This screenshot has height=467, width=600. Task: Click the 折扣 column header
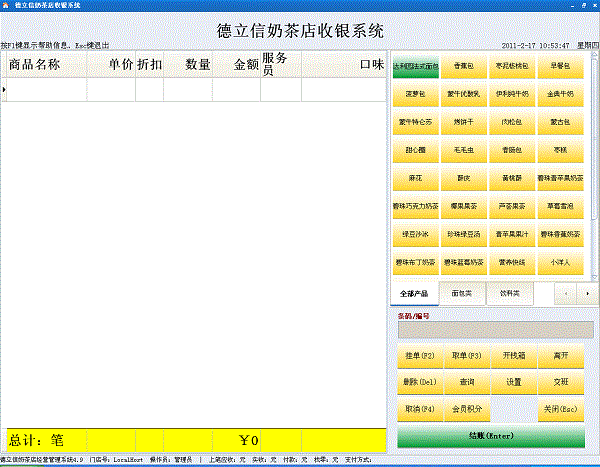(x=150, y=64)
